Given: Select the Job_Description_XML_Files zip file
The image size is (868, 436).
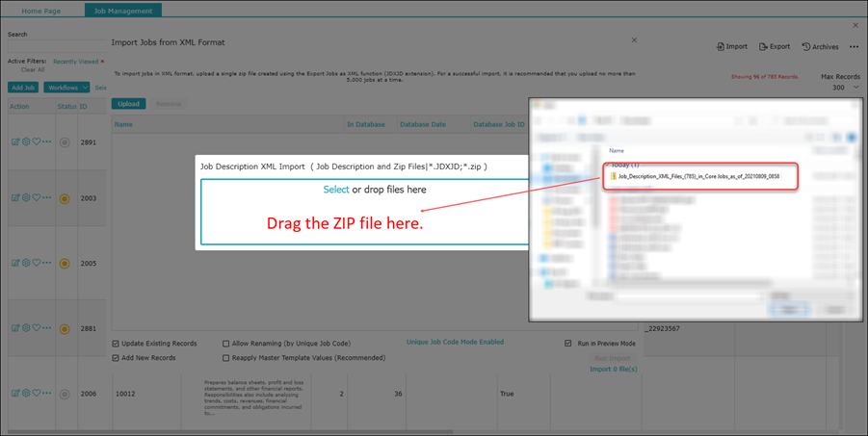Looking at the screenshot, I should pyautogui.click(x=697, y=177).
